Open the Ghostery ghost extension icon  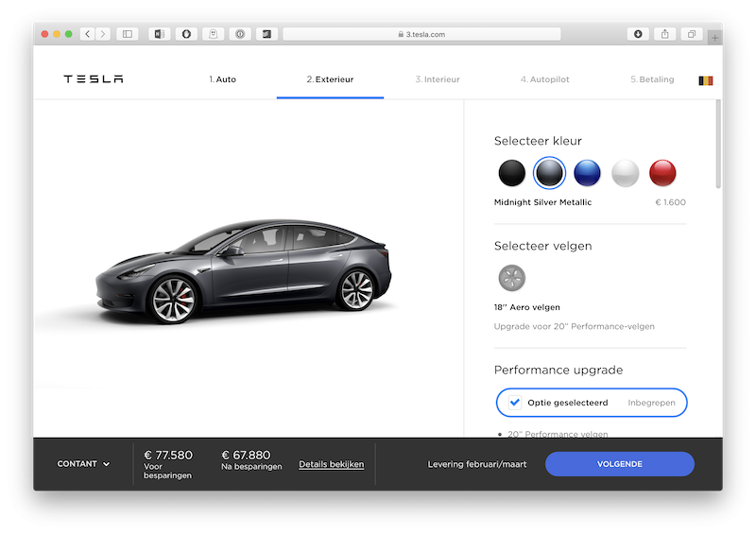(214, 34)
